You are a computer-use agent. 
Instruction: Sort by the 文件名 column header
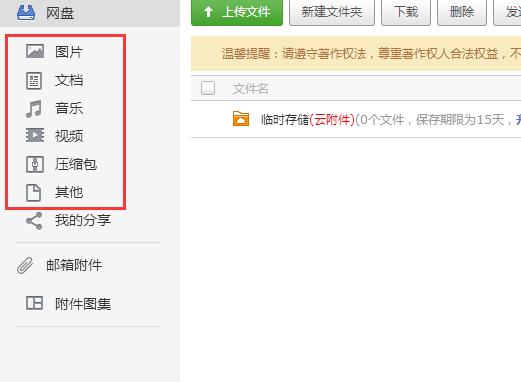pos(251,89)
